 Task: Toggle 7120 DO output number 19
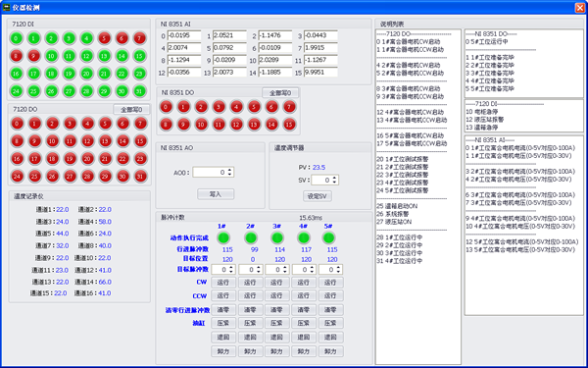tap(70, 158)
